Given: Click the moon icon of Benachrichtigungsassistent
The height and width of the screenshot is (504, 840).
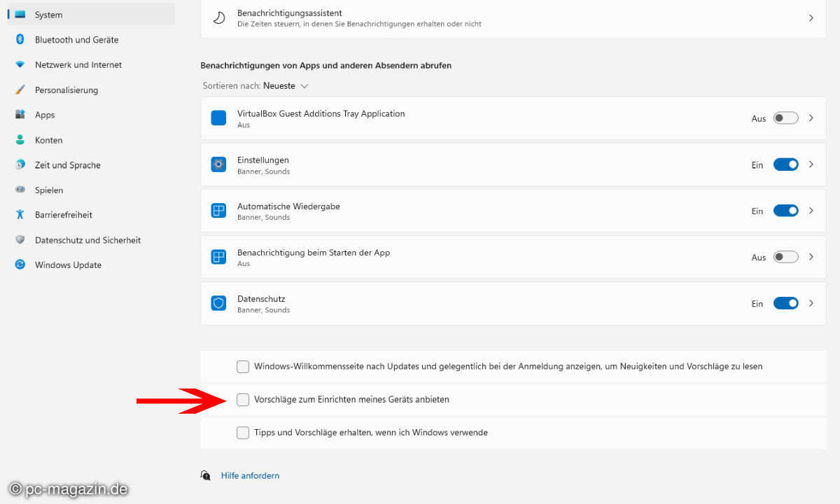Looking at the screenshot, I should tap(218, 17).
